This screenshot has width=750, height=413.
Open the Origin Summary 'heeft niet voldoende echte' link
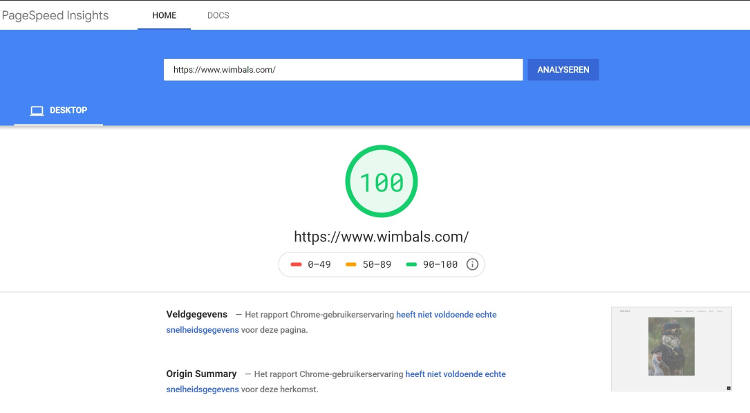tap(455, 374)
